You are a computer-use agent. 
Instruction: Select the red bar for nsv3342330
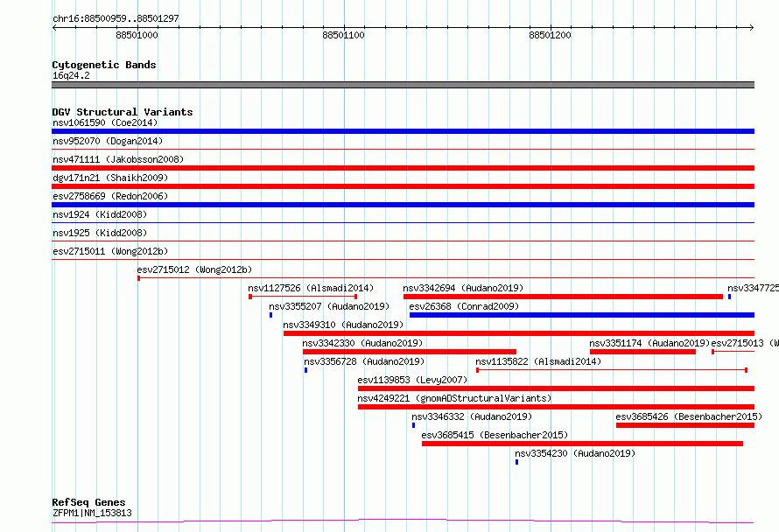click(410, 352)
